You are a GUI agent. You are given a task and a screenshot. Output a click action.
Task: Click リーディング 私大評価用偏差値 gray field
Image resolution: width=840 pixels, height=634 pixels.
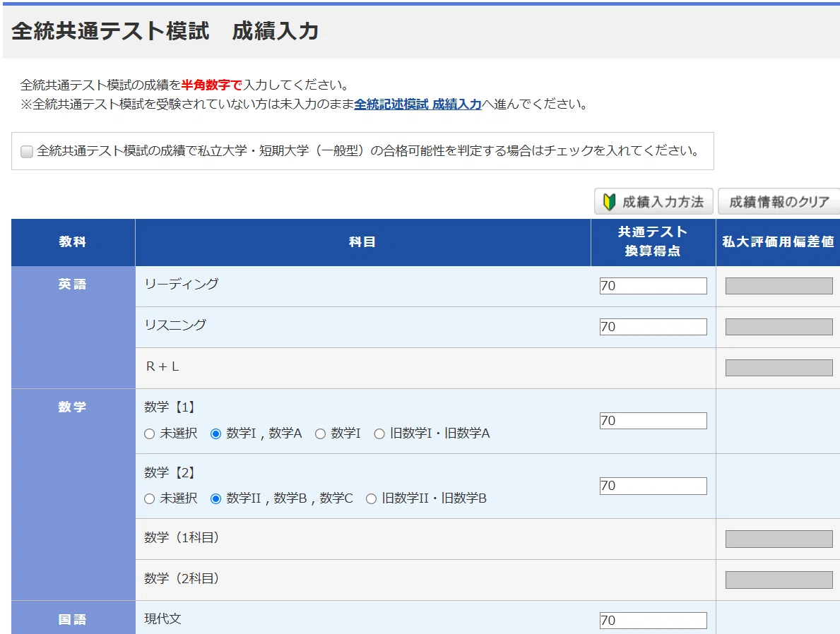779,285
